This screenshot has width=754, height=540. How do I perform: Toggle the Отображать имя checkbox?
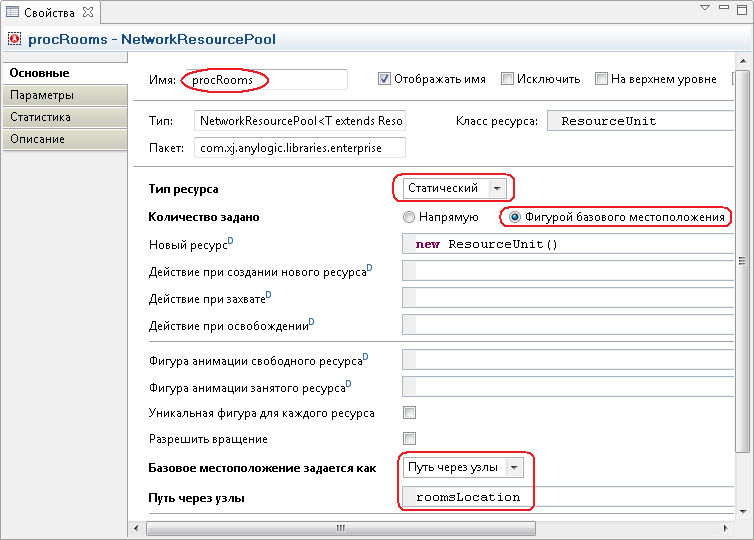(384, 78)
